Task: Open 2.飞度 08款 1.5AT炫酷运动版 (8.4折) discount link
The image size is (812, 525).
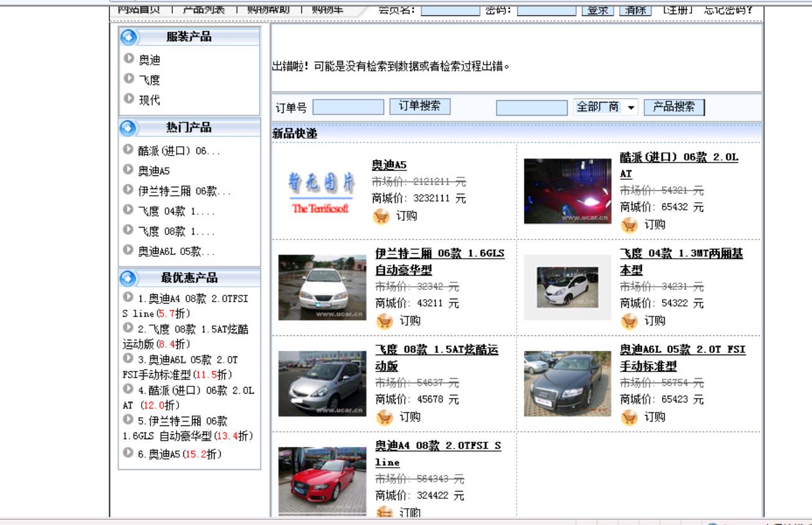Action: click(x=185, y=337)
